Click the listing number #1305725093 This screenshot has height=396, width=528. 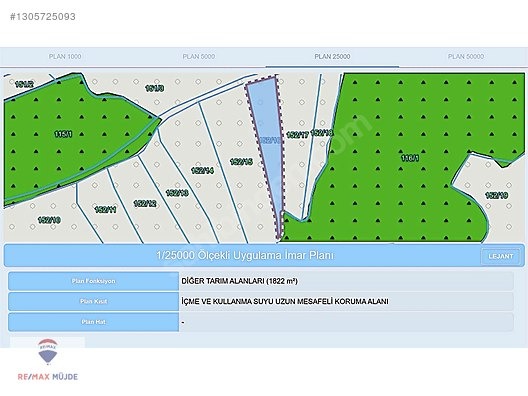click(x=43, y=16)
